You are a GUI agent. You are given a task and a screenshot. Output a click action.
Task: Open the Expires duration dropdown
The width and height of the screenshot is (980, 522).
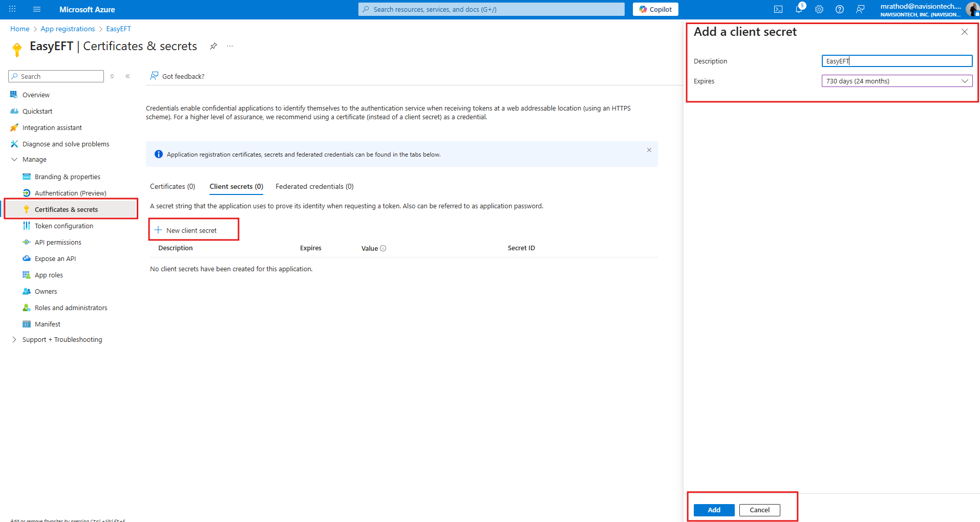897,81
